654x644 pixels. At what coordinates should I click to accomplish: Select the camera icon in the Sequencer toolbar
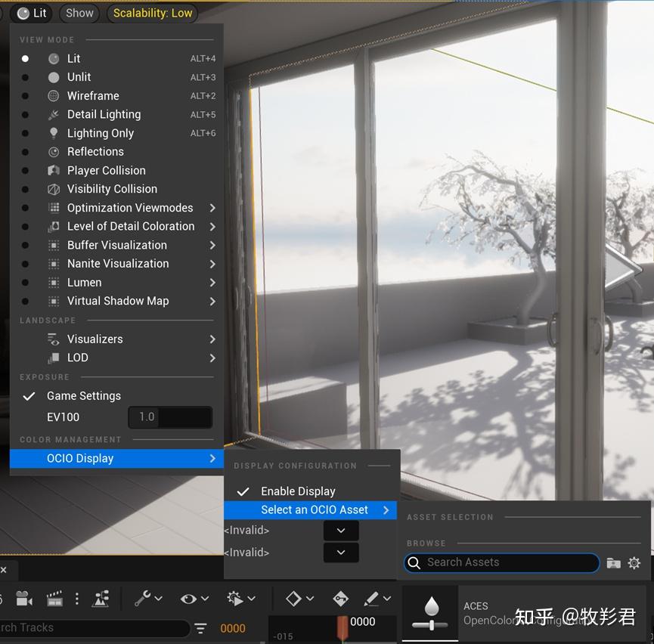[23, 598]
